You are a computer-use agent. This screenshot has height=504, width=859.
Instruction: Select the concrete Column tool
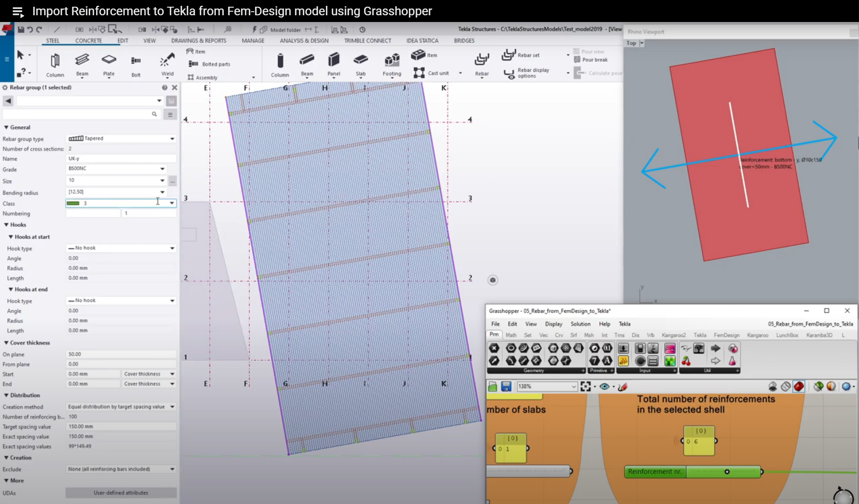280,65
